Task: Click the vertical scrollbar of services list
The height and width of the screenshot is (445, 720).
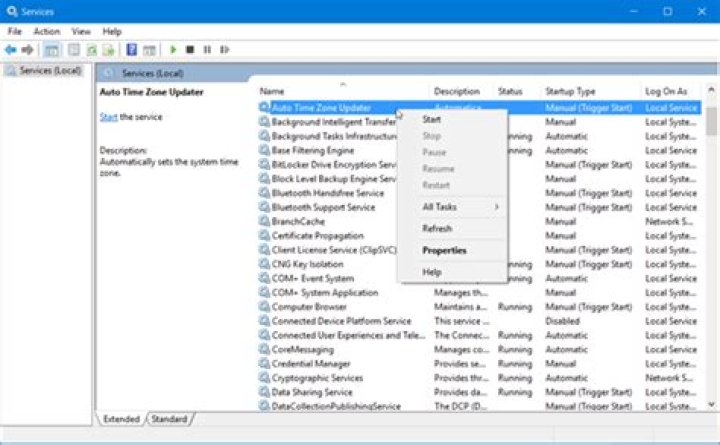Action: (x=711, y=250)
